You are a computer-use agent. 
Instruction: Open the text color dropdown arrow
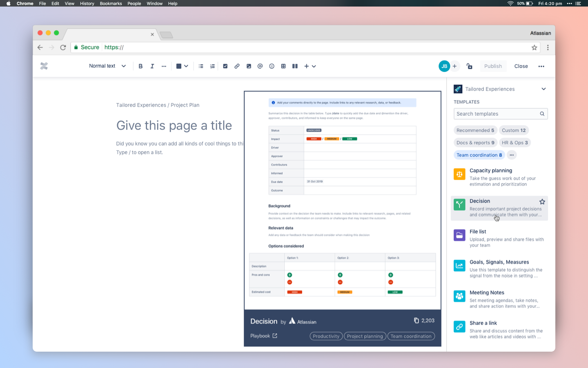coord(186,66)
